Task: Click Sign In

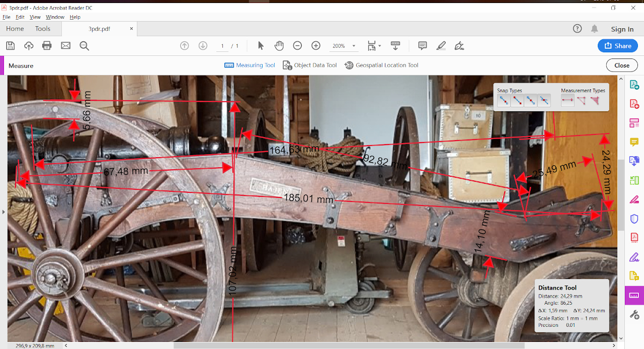Action: pyautogui.click(x=622, y=29)
